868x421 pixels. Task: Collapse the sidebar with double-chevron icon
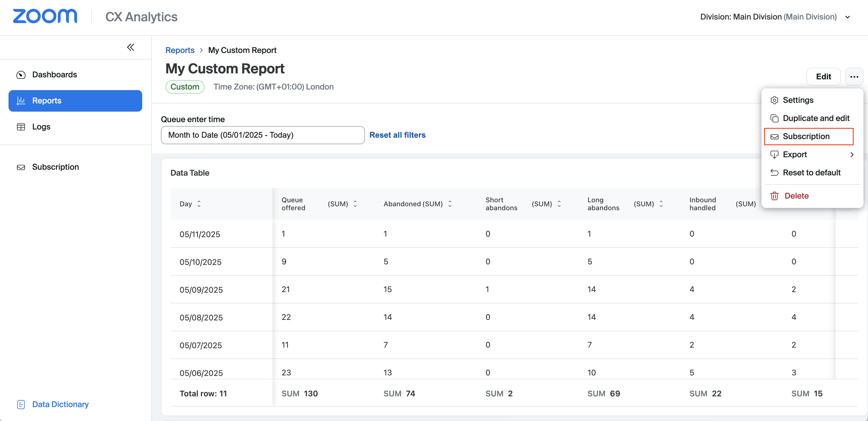pyautogui.click(x=130, y=47)
